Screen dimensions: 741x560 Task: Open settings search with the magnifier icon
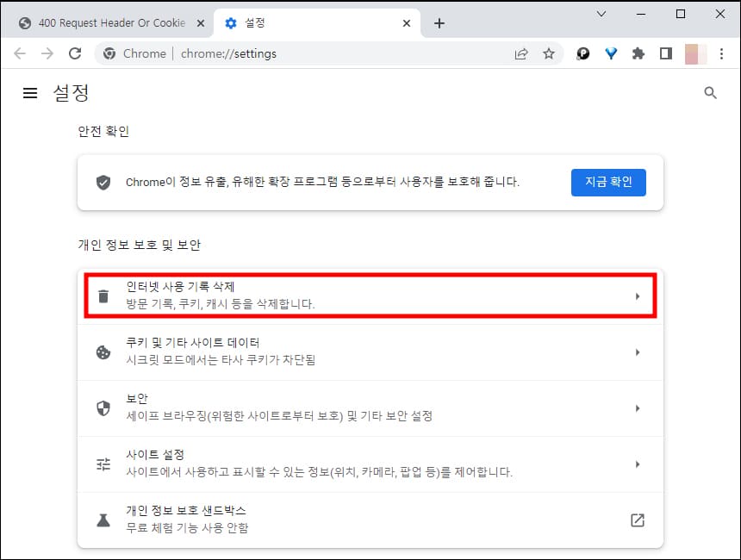click(710, 92)
